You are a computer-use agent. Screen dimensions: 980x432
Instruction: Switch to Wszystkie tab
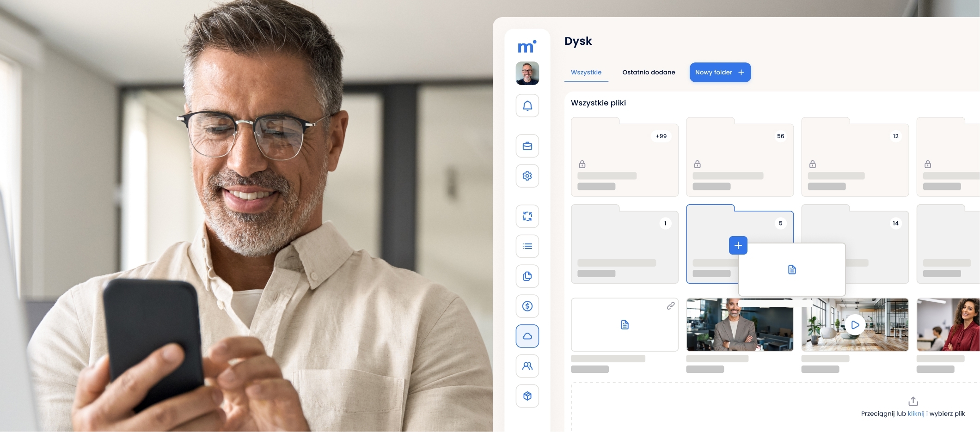586,73
